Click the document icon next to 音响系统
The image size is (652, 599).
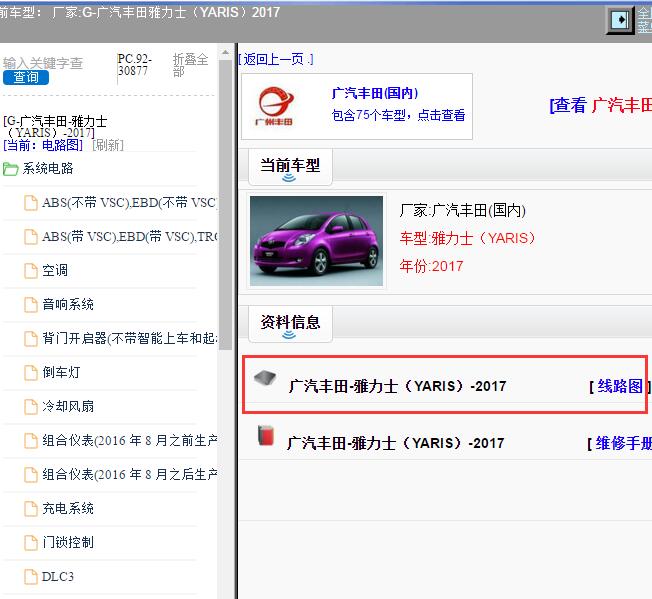click(x=31, y=305)
